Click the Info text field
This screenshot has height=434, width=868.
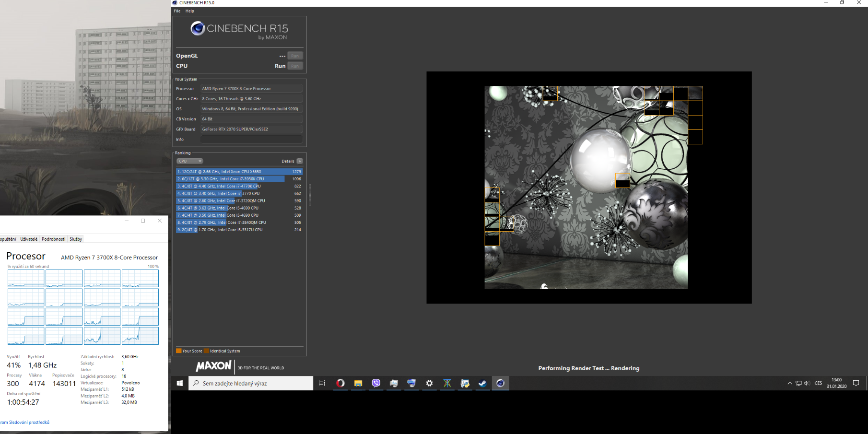pos(251,140)
